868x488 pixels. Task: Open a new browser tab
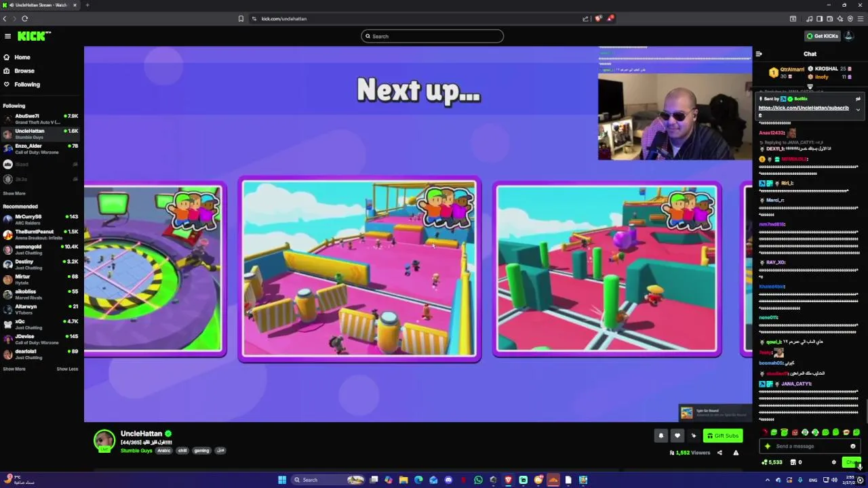point(87,5)
